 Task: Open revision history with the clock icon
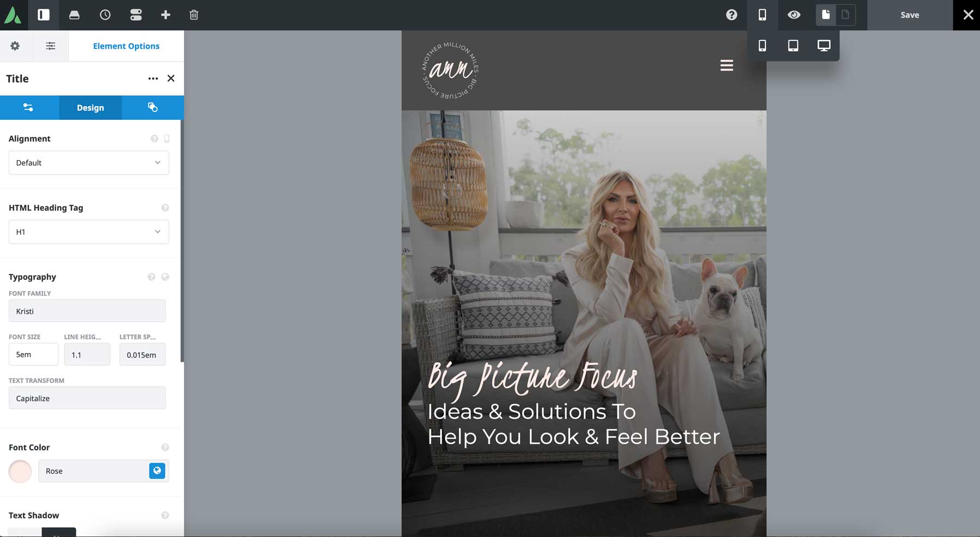point(105,15)
